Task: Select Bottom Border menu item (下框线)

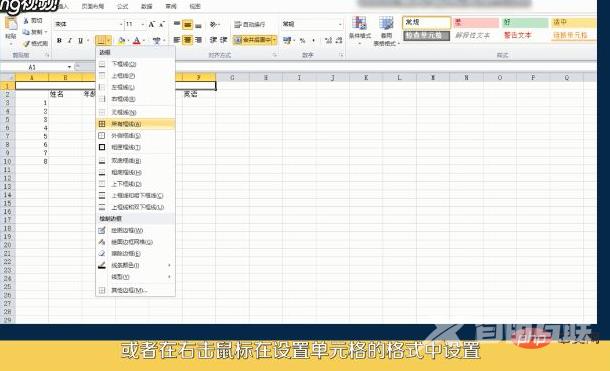Action: click(x=135, y=64)
